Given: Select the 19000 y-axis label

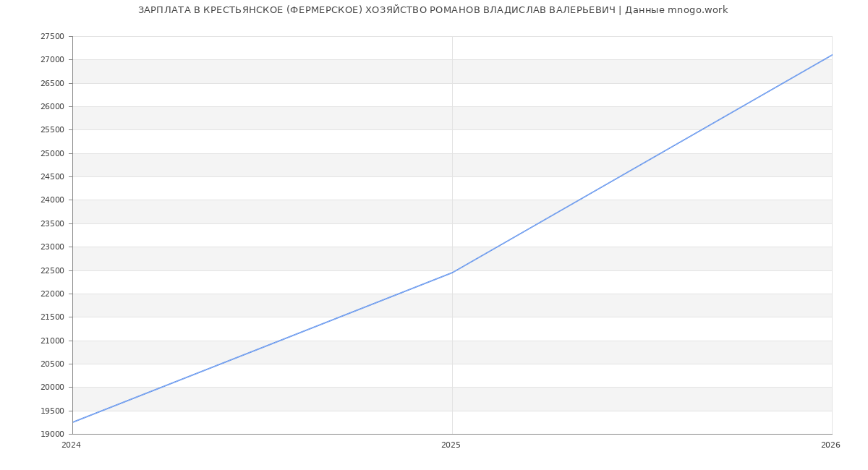Looking at the screenshot, I should [52, 434].
